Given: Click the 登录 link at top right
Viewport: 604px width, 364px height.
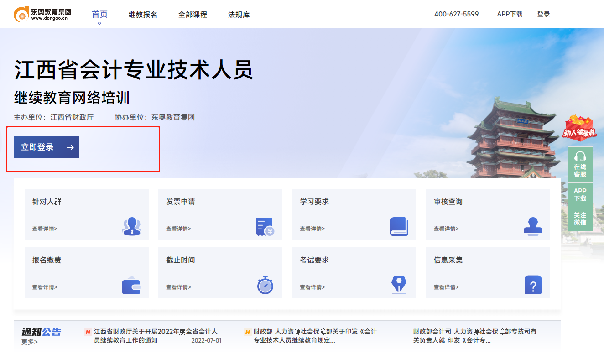Looking at the screenshot, I should tap(544, 14).
